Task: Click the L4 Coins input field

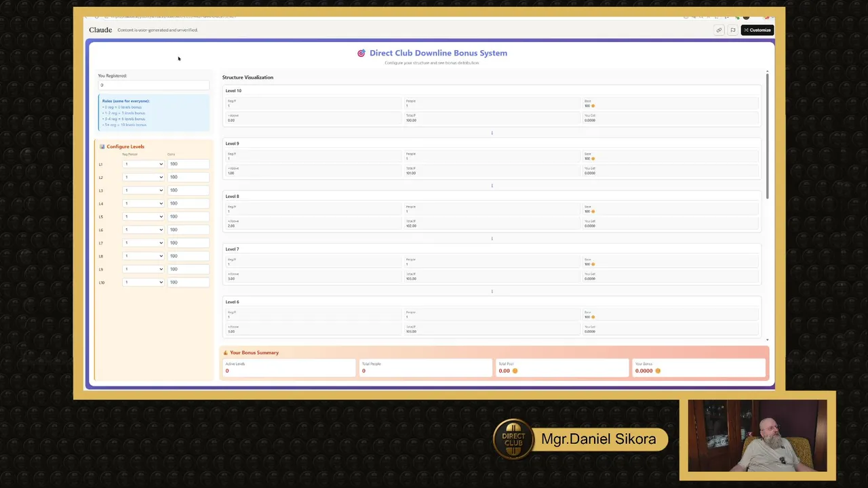Action: click(189, 203)
